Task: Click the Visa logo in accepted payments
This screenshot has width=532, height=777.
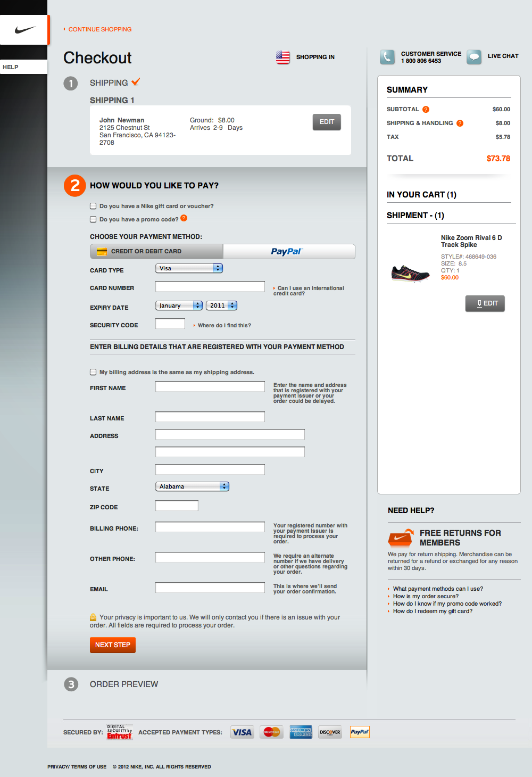Action: point(242,732)
